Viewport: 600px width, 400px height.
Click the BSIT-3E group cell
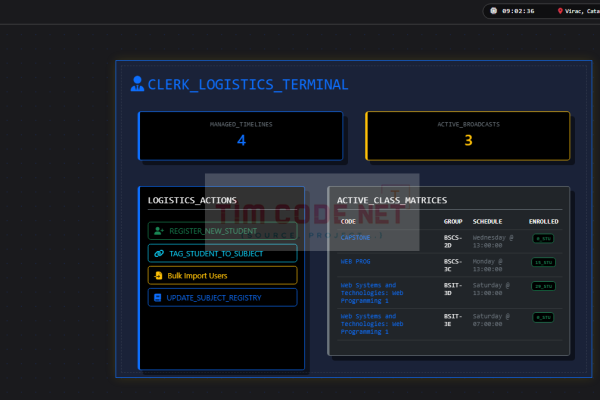pos(453,320)
